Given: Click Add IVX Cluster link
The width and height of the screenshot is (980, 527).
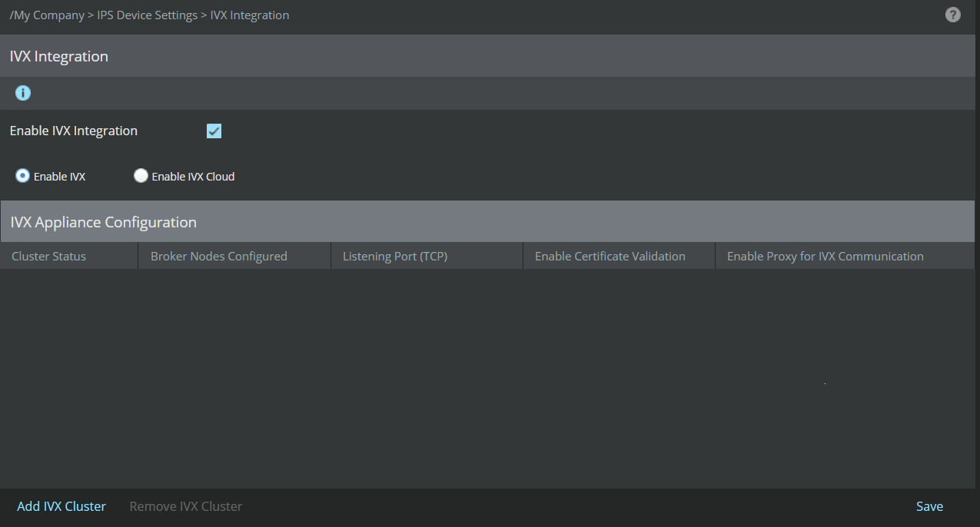Looking at the screenshot, I should click(x=61, y=506).
